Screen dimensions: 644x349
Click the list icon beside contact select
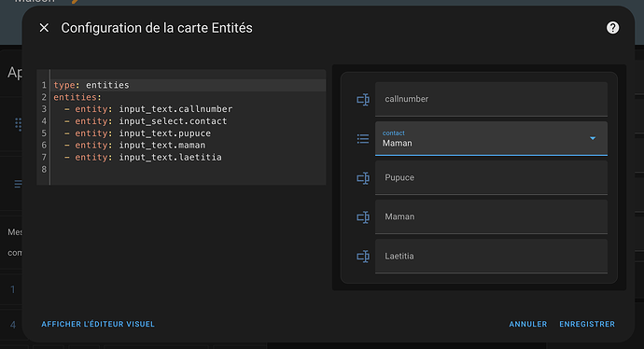coord(363,139)
